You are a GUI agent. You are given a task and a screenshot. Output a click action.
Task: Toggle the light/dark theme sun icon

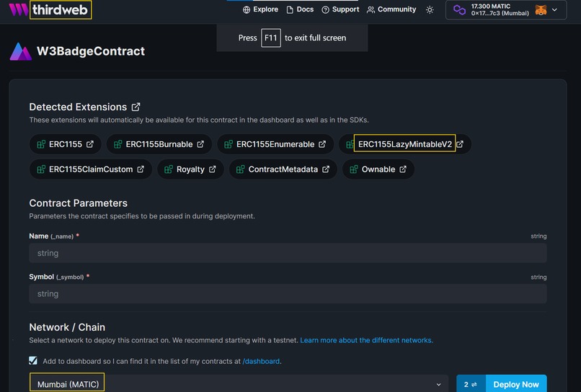click(x=430, y=10)
